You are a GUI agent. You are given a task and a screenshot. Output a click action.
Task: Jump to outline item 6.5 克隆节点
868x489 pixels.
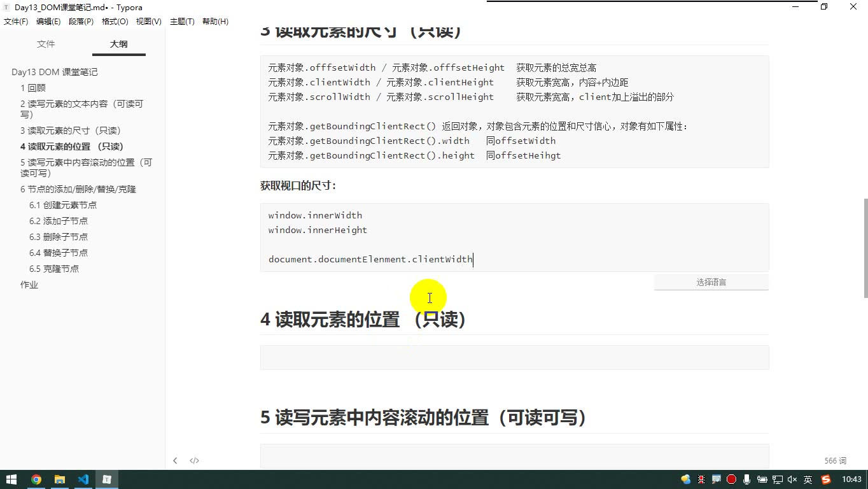(54, 269)
